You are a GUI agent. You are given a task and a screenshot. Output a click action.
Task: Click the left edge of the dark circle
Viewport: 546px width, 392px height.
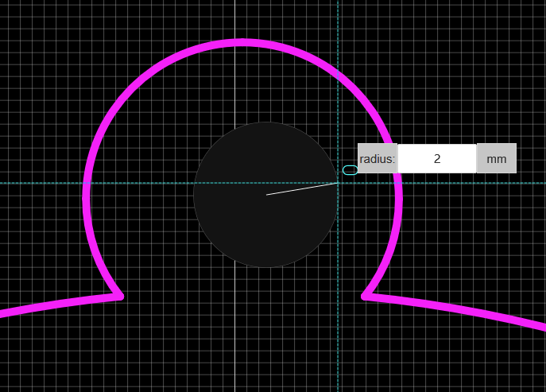195,195
